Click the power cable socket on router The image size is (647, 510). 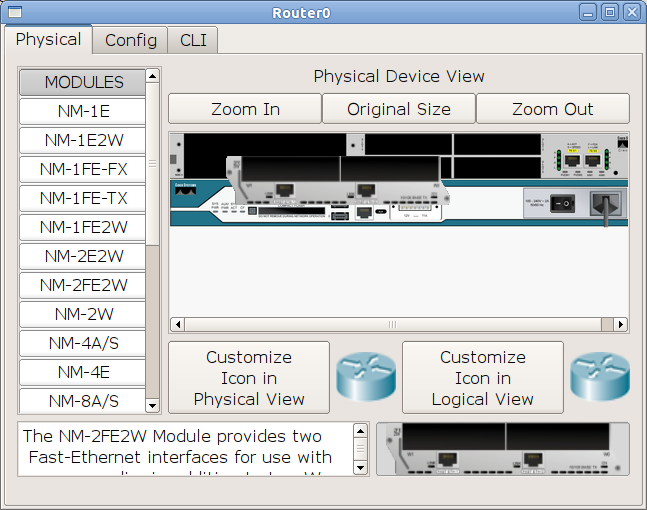[x=605, y=203]
